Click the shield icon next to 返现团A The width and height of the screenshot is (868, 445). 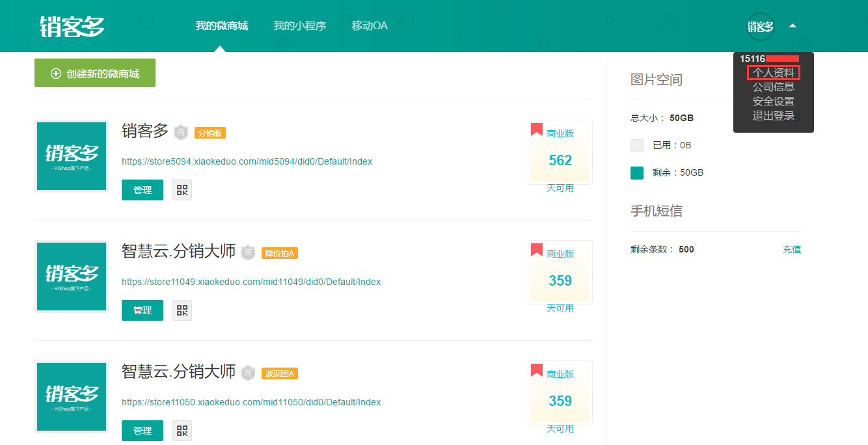click(248, 373)
